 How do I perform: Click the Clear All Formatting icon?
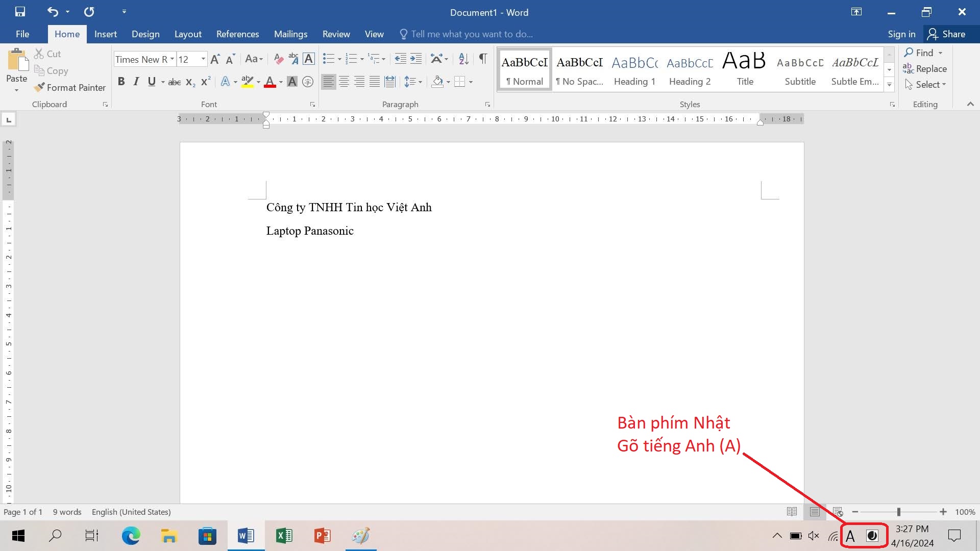(278, 59)
